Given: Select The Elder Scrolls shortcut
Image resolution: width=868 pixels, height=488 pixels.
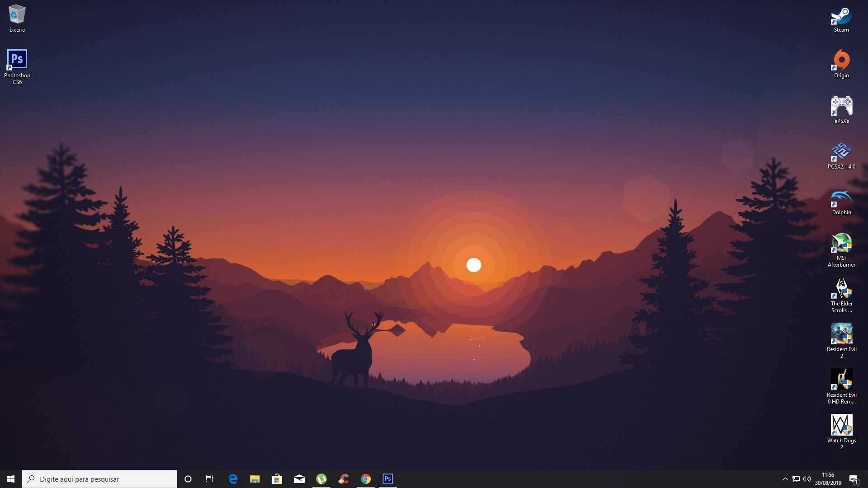Looking at the screenshot, I should pyautogui.click(x=841, y=296).
